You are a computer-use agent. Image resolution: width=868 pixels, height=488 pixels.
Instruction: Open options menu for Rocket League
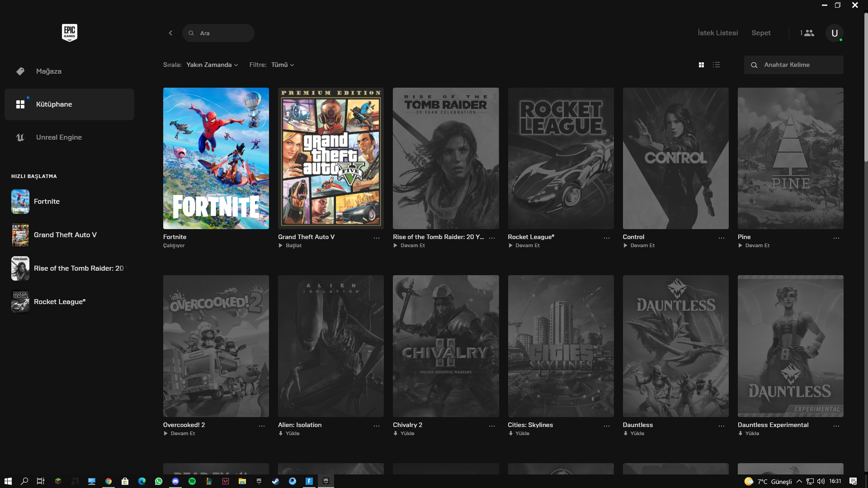pos(607,238)
